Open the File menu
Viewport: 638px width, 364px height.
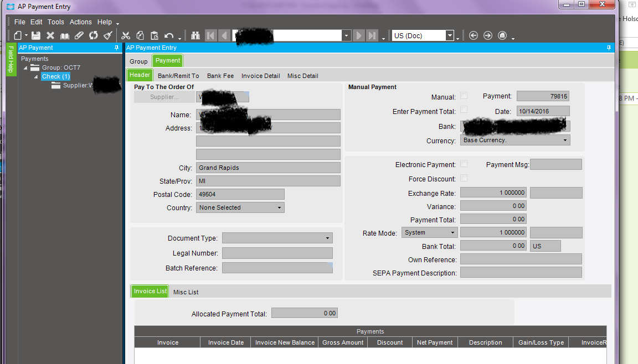pos(19,22)
